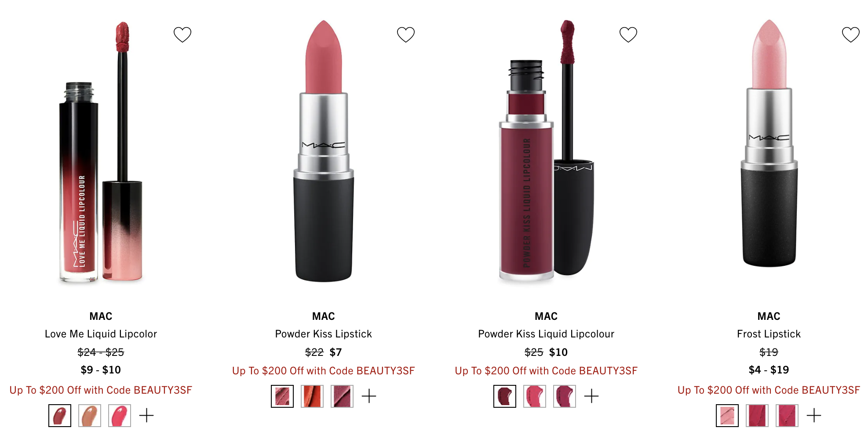868x442 pixels.
Task: Expand more shades for Love Me Liquid Lipcolor
Action: pos(146,415)
